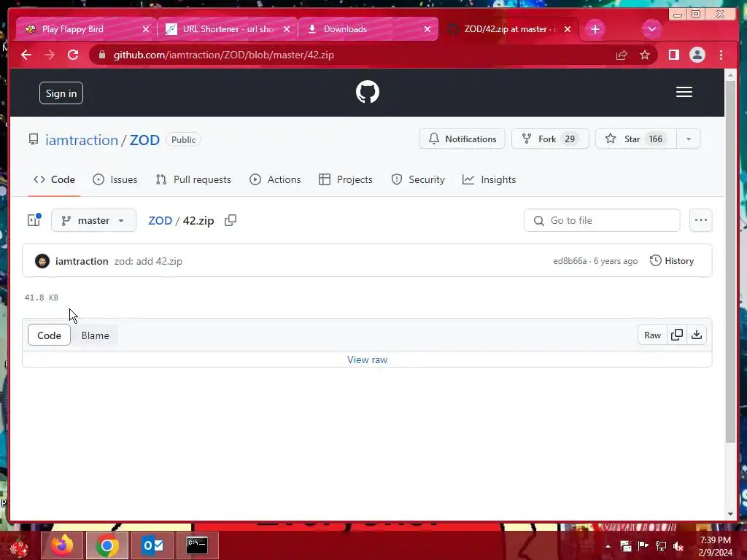Open Chrome from the taskbar
Screen dimensions: 747x560
point(107,545)
